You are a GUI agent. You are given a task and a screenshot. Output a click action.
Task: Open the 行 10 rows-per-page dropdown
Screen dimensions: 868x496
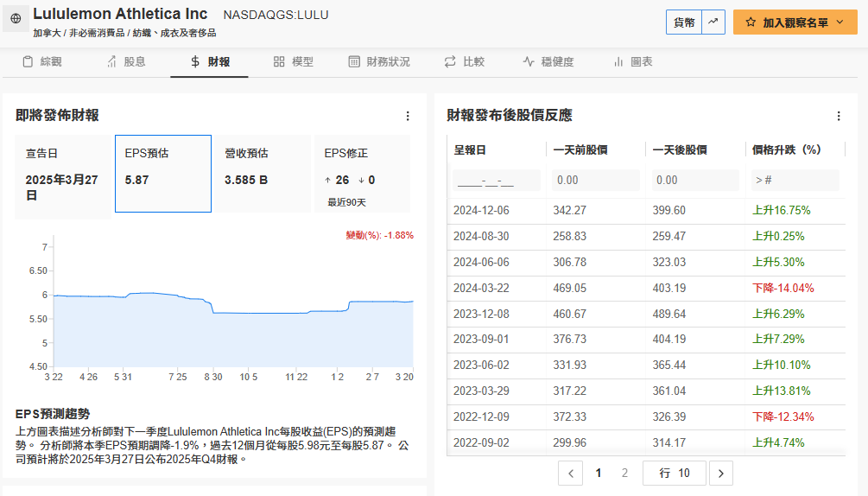tap(675, 474)
